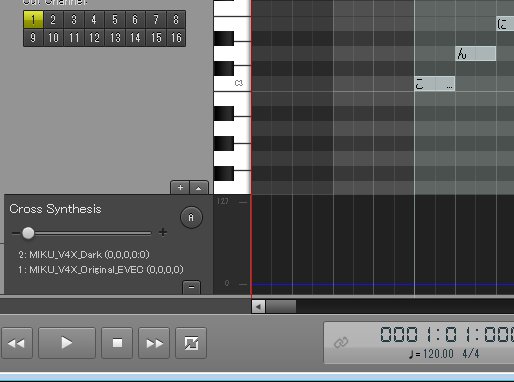Viewport: 514px width, 382px height.
Task: Select output channel 12
Action: coord(94,37)
